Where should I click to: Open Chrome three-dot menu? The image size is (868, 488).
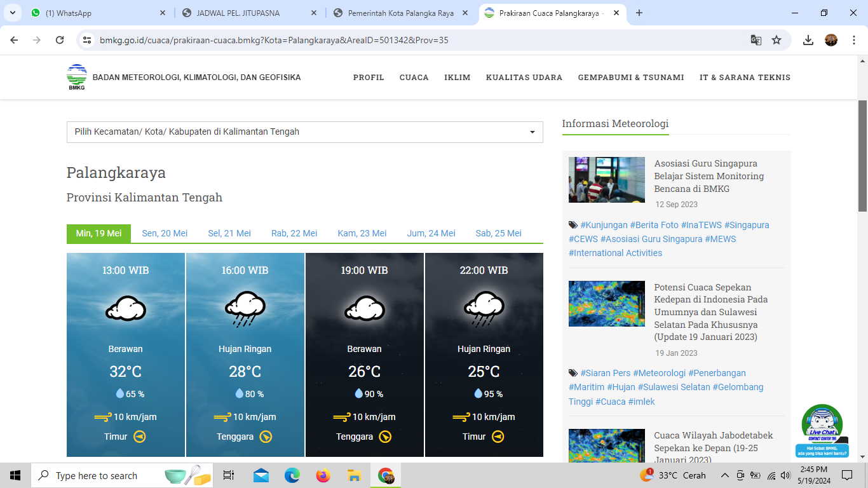pos(853,40)
